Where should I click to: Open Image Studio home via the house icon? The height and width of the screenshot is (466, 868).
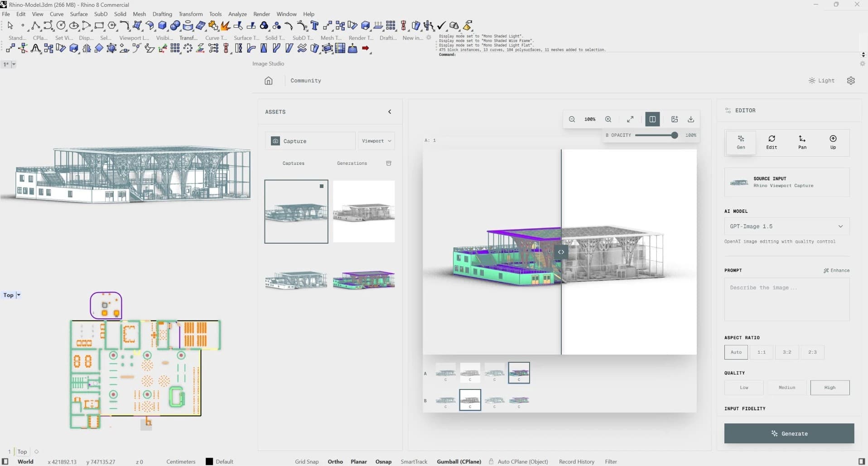[268, 81]
